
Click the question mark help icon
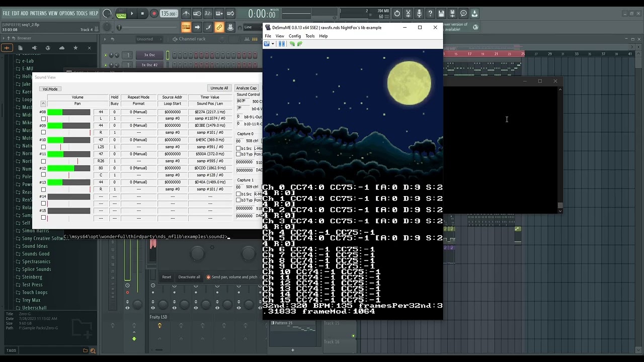tap(431, 14)
